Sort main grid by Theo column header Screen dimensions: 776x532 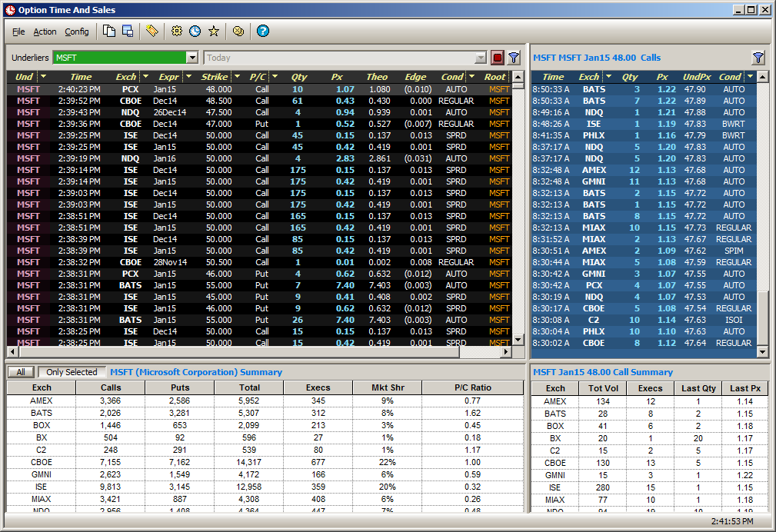click(x=377, y=77)
